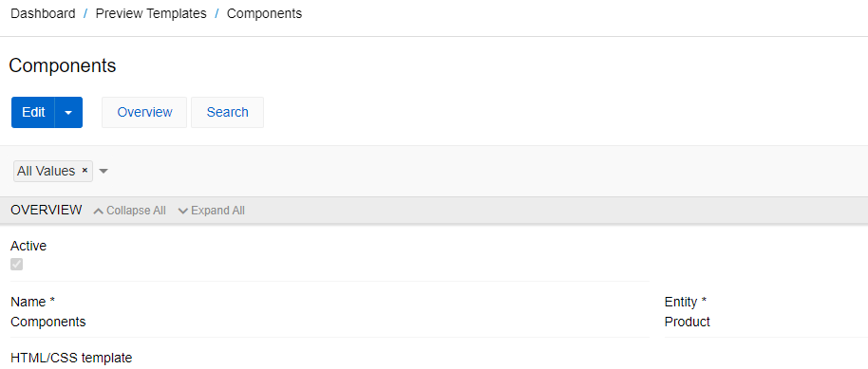The height and width of the screenshot is (369, 868).
Task: Collapse all sections with Collapse All
Action: 130,211
